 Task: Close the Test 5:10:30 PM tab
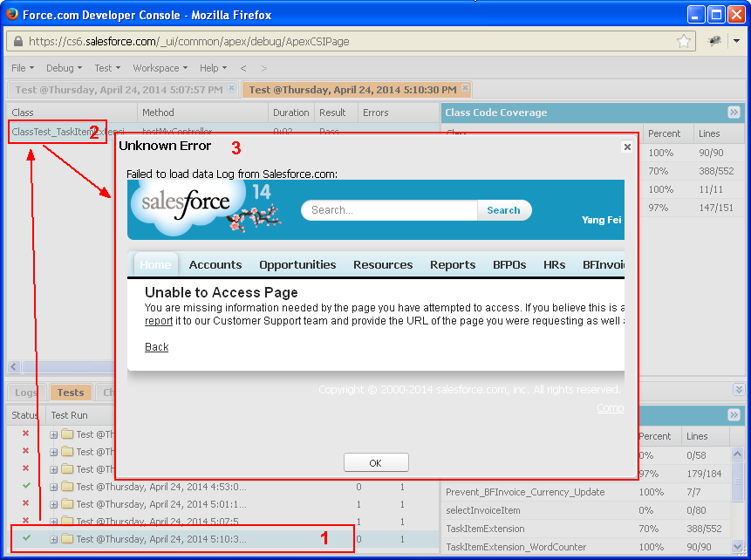point(465,88)
